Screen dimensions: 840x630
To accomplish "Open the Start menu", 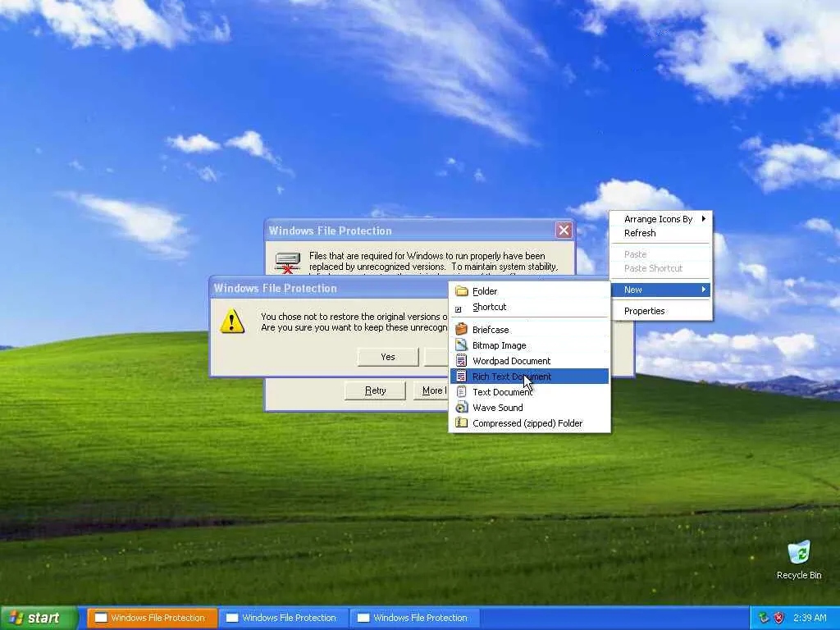I will [39, 618].
